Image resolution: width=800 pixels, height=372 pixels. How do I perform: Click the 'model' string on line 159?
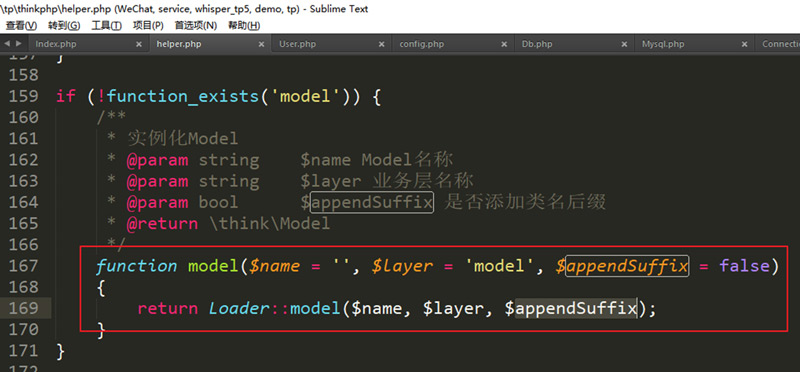tap(305, 96)
